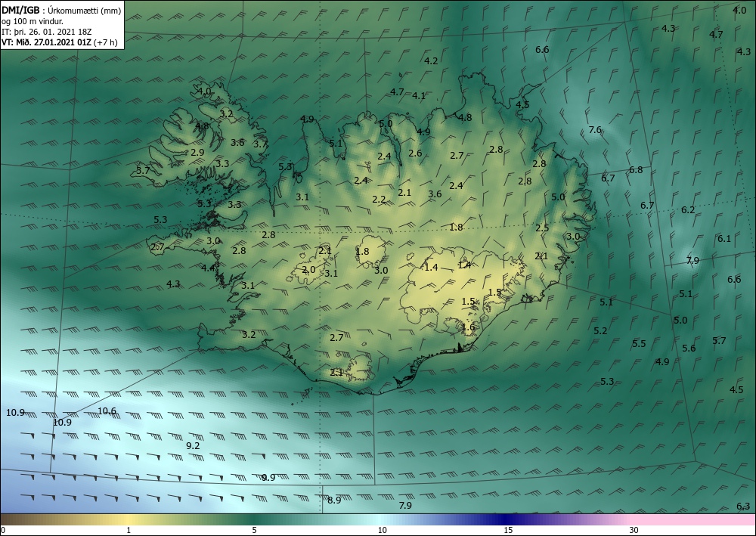The height and width of the screenshot is (536, 756).
Task: Click the 6.2 value on the map
Action: pyautogui.click(x=688, y=210)
